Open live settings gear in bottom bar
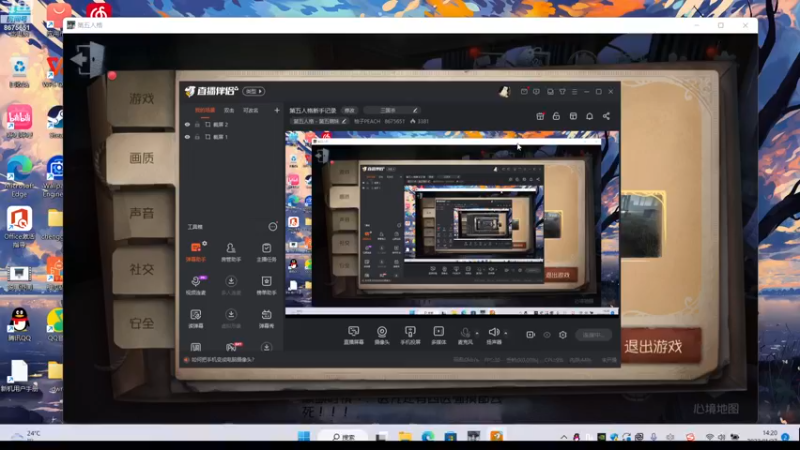The height and width of the screenshot is (450, 800). pyautogui.click(x=563, y=335)
